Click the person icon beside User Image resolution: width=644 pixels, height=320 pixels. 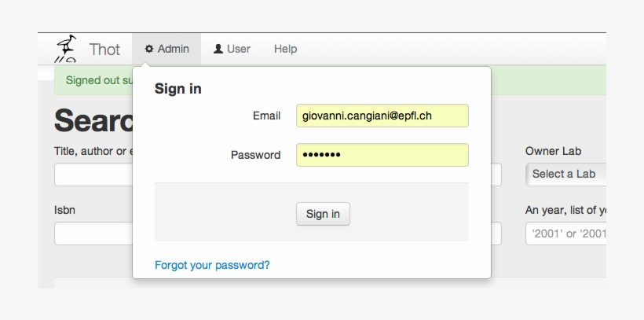(218, 49)
